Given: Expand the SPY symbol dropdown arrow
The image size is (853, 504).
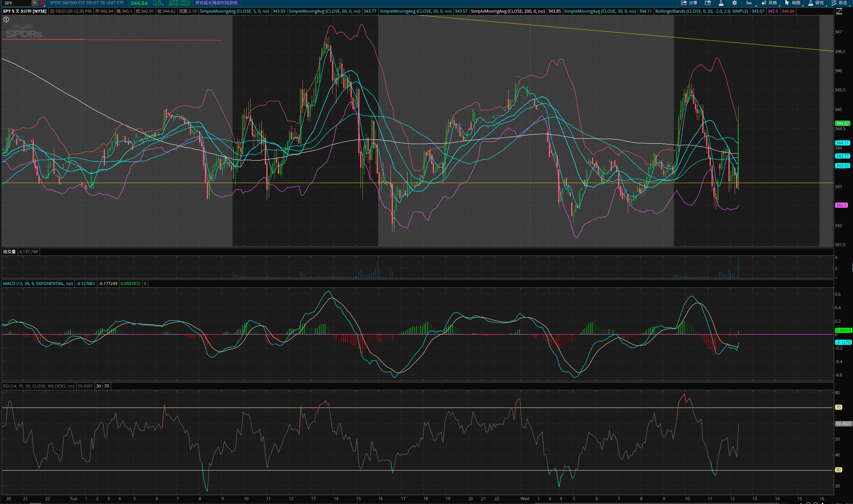Looking at the screenshot, I should pos(34,3).
